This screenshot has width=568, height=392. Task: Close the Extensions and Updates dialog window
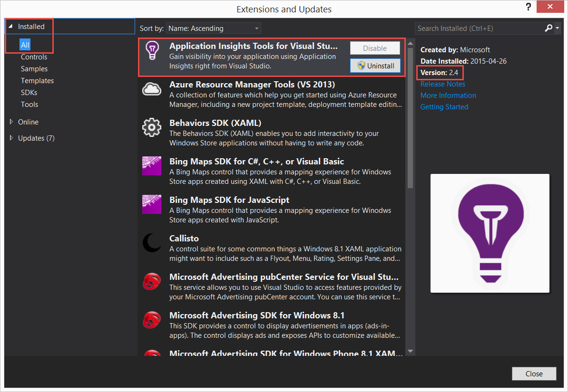(550, 7)
